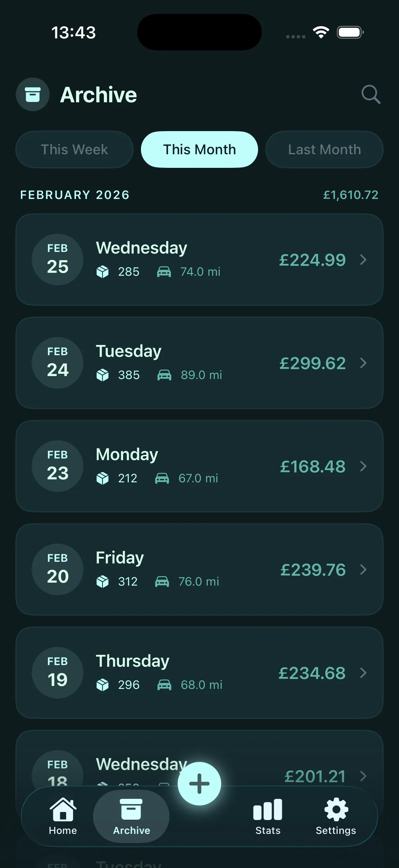Click the Archive box icon in header
The height and width of the screenshot is (868, 399).
[33, 94]
